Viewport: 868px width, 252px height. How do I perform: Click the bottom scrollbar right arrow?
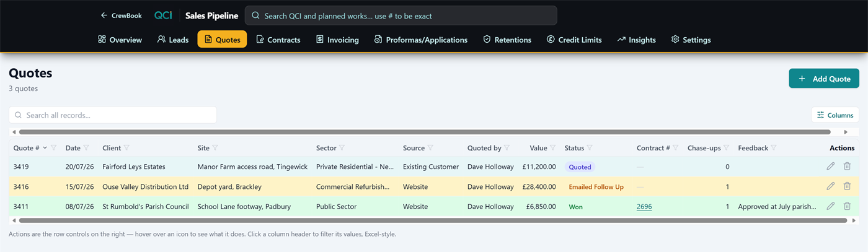point(854,220)
